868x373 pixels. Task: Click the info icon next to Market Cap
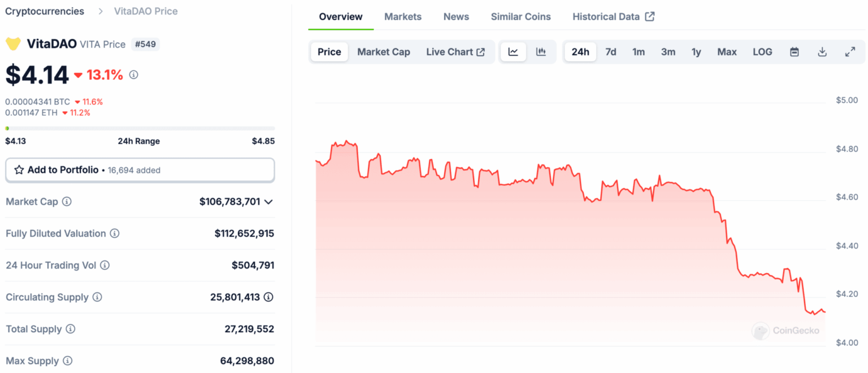[67, 201]
